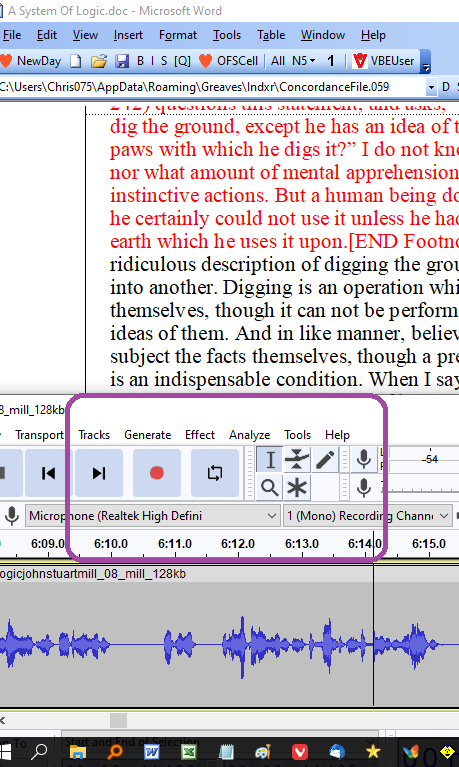This screenshot has height=767, width=459.
Task: Open the Window menu in Word
Action: tap(322, 35)
